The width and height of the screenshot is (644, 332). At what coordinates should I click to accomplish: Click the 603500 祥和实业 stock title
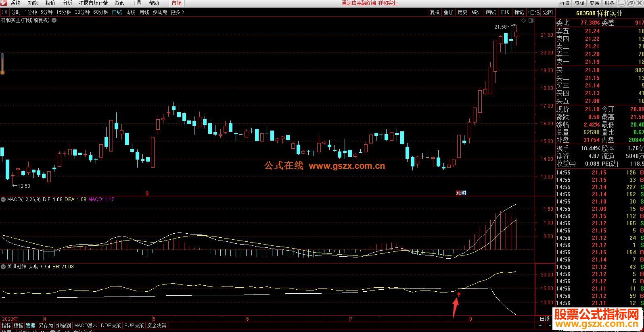coord(599,13)
